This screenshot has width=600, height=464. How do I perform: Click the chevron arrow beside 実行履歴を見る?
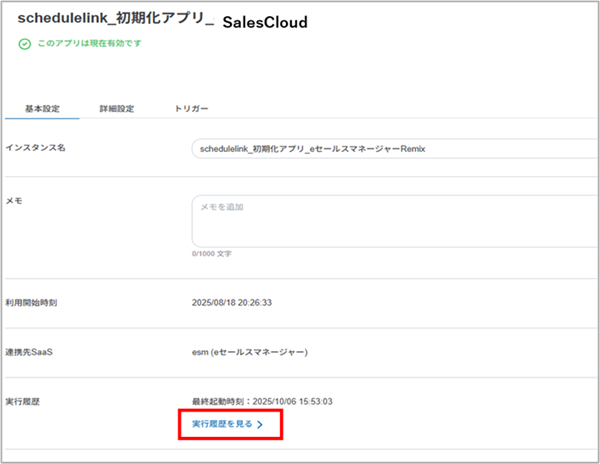[x=260, y=425]
